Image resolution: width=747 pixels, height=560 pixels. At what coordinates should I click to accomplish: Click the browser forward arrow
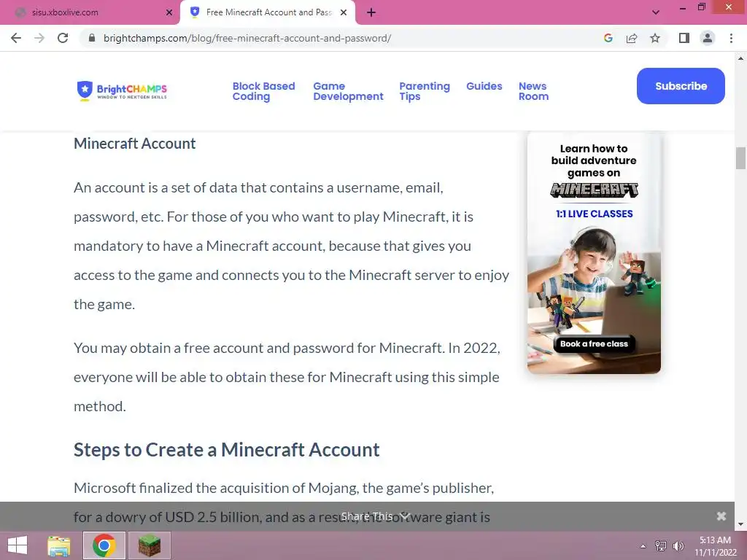(39, 38)
